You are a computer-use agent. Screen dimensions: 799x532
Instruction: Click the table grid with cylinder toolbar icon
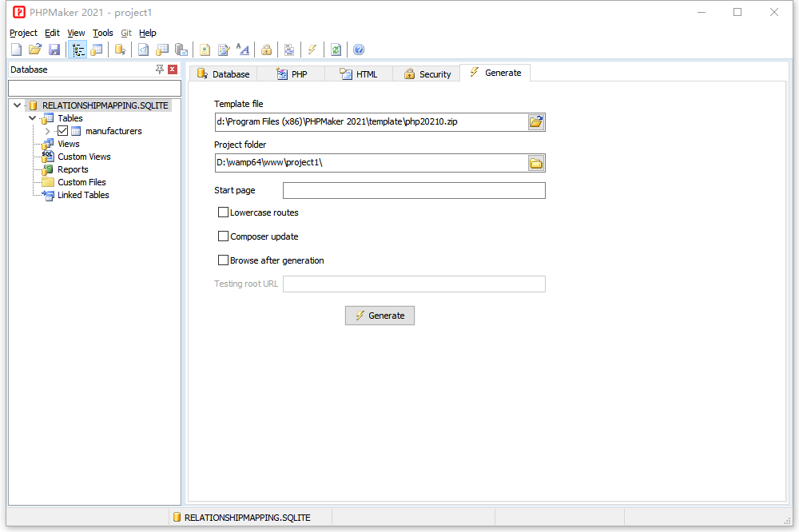pos(162,50)
